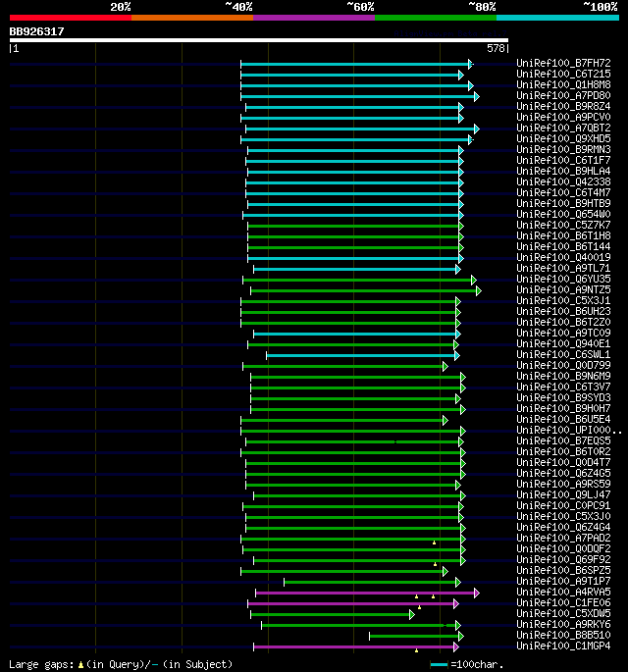
Task: Choose the UniRef100_A7PAD2 entry
Action: pos(563,538)
